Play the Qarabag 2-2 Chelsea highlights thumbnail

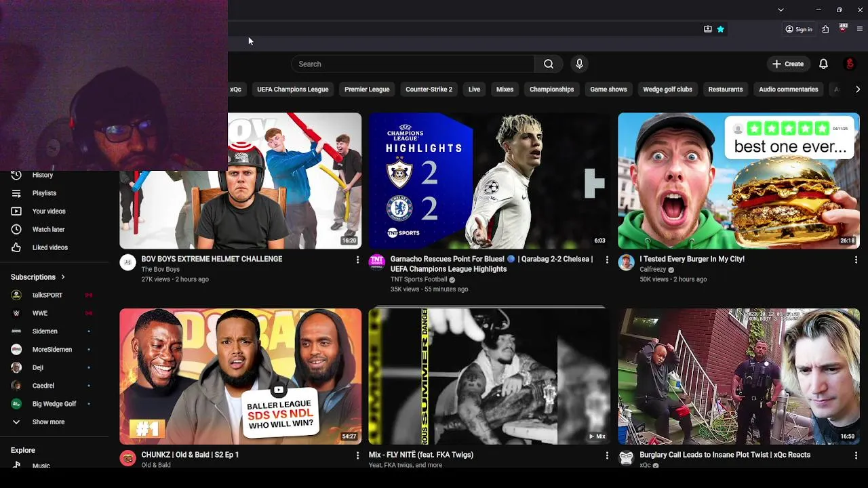pos(490,181)
